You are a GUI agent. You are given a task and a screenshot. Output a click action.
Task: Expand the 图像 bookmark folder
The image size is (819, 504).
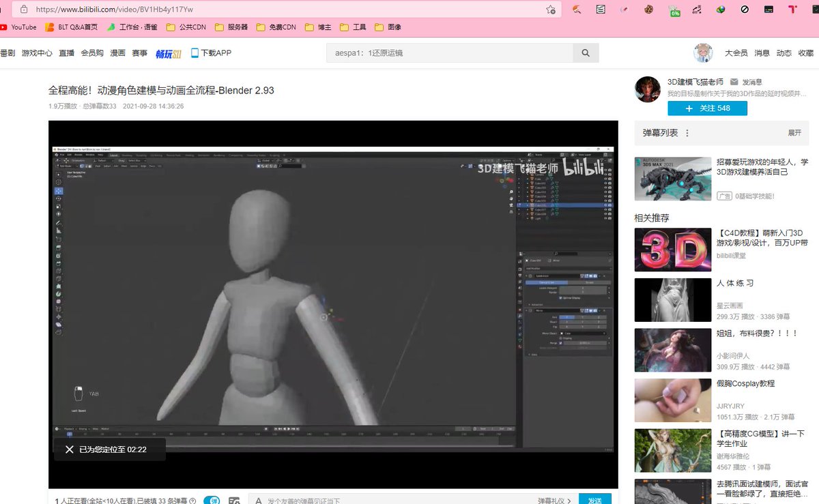[388, 27]
